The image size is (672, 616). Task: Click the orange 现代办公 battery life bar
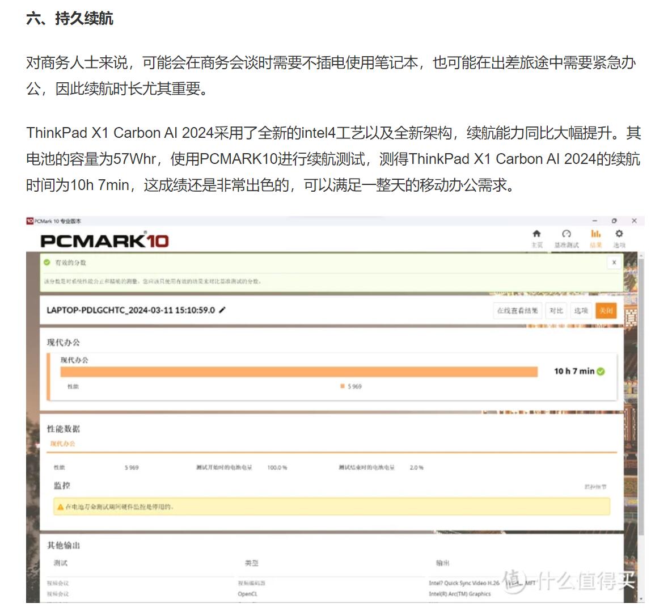point(299,372)
